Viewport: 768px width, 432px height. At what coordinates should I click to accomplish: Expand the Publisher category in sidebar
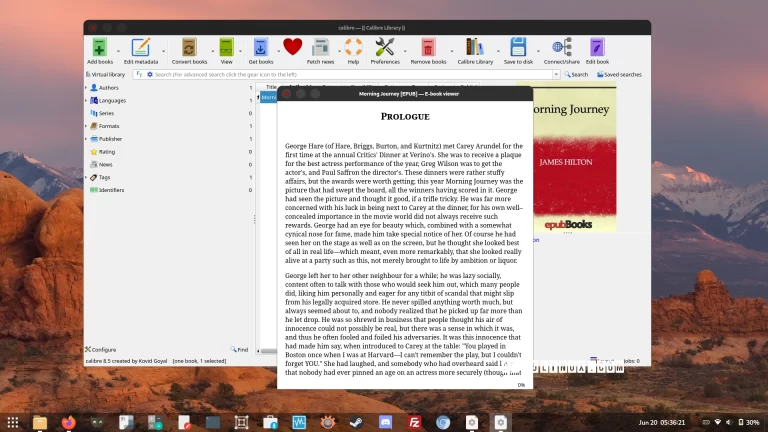click(86, 139)
